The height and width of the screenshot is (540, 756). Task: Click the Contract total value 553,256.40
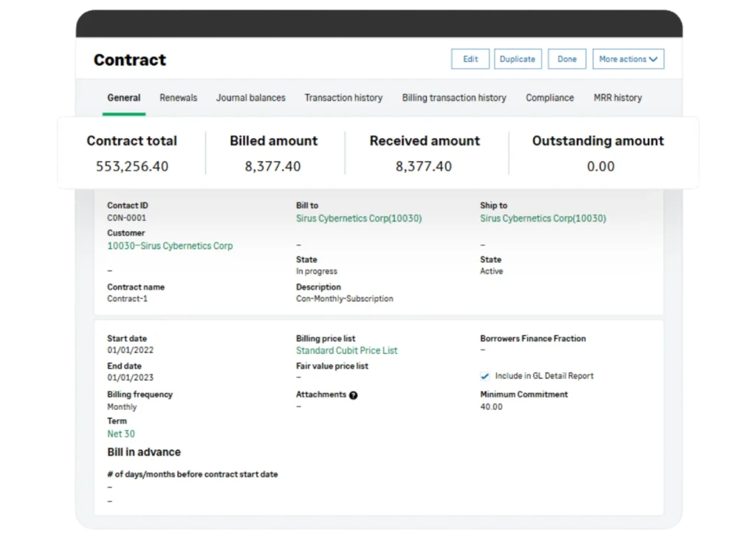(132, 166)
